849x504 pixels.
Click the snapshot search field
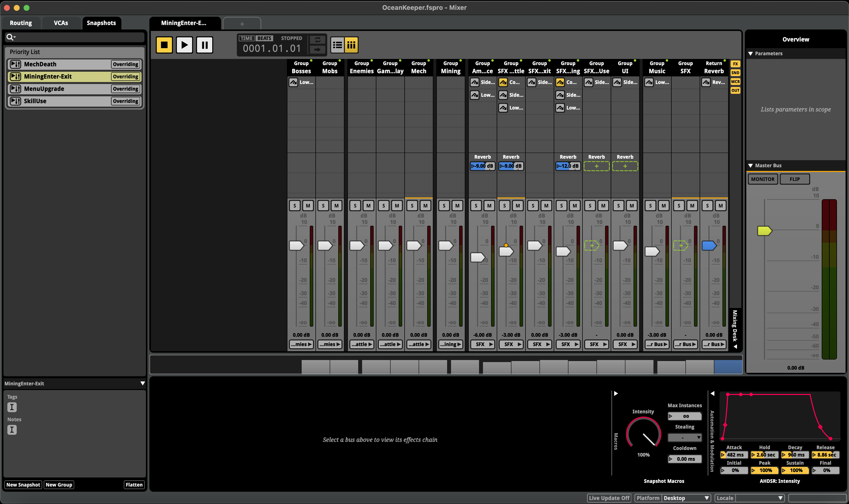tap(75, 37)
